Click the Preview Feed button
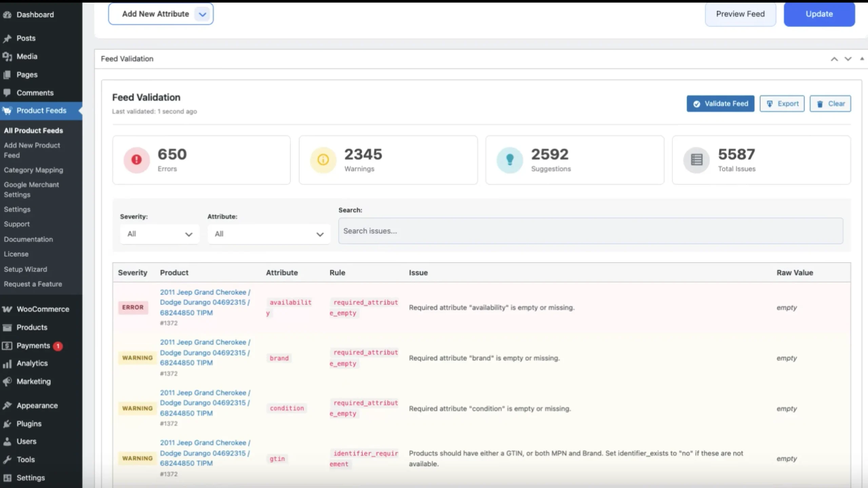This screenshot has height=488, width=868. [x=741, y=14]
